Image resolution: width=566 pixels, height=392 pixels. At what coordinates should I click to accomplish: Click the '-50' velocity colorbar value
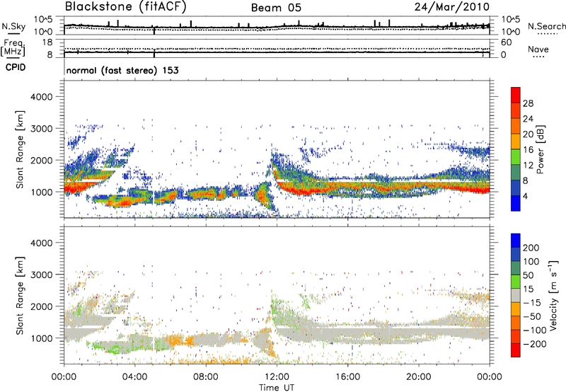(x=532, y=317)
